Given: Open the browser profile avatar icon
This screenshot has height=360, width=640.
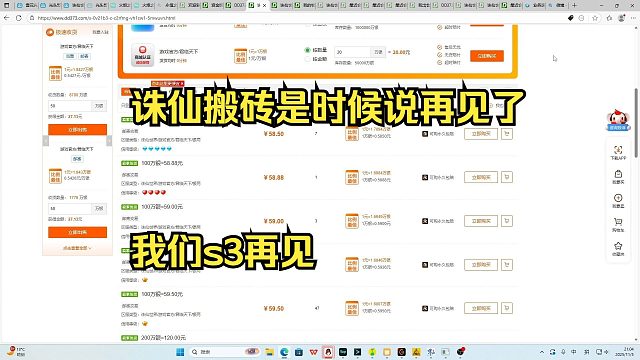Looking at the screenshot, I should coord(622,18).
